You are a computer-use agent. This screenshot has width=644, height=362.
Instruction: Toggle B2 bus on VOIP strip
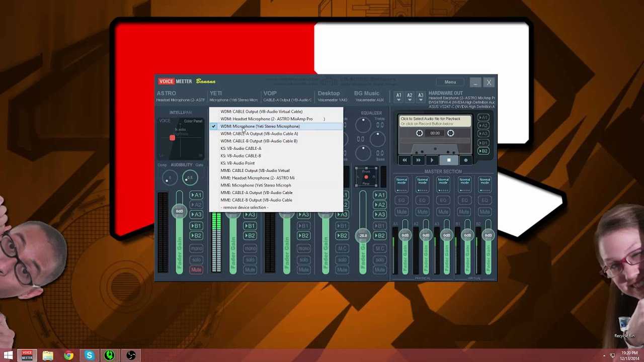click(304, 235)
